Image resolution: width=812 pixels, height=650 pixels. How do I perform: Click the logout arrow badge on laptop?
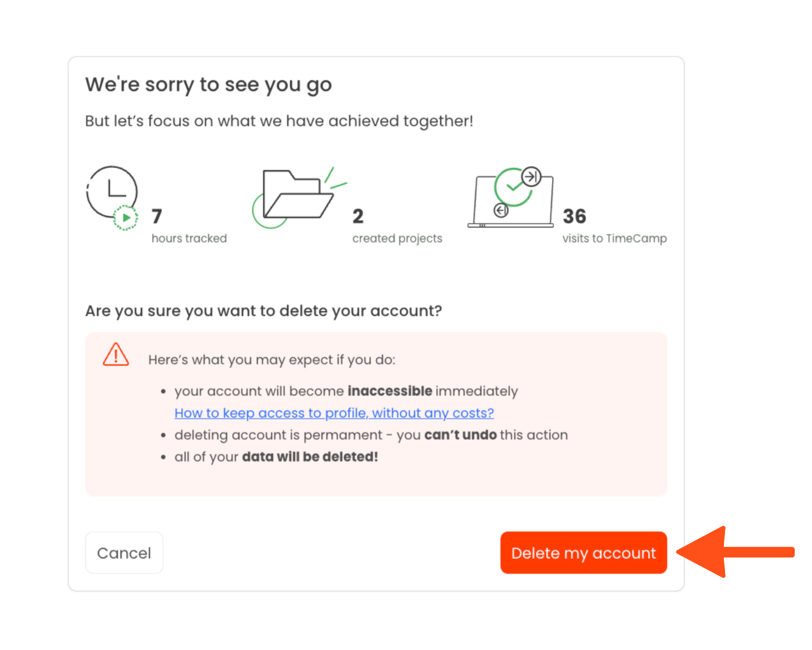[501, 211]
